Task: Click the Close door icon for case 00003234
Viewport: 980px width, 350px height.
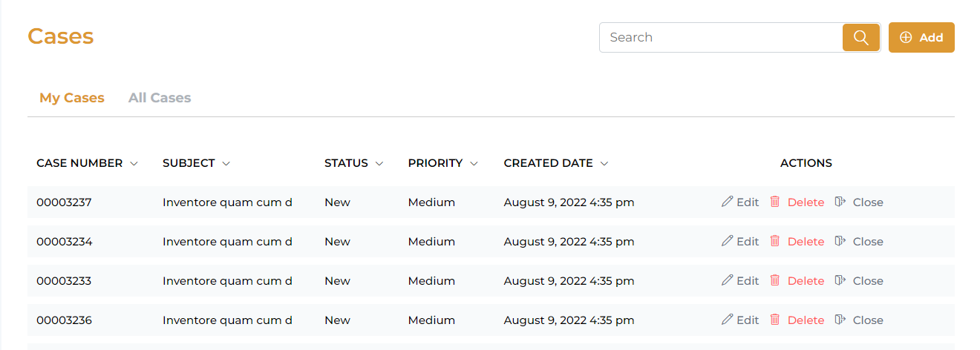Action: tap(840, 241)
